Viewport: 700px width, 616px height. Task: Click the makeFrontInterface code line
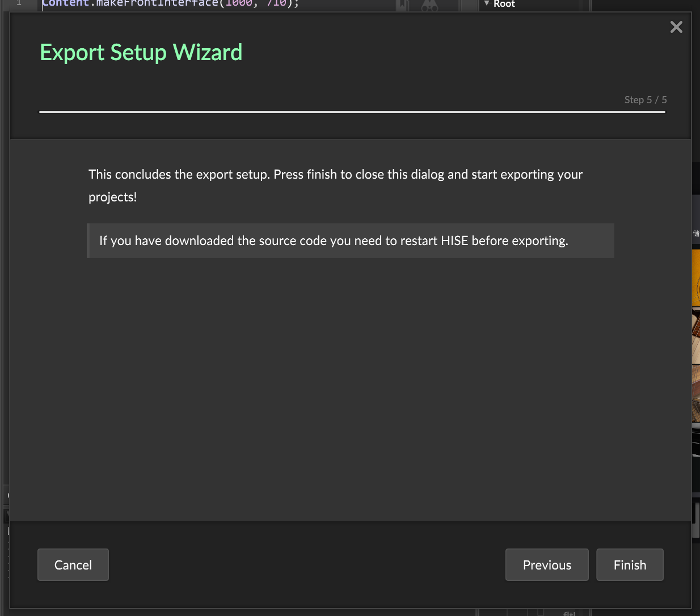(170, 3)
